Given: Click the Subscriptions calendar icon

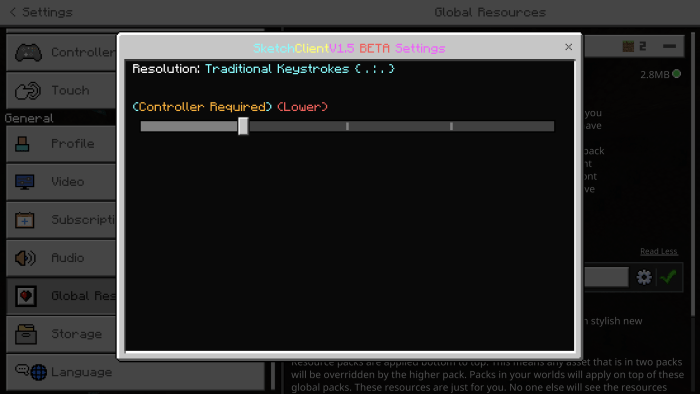Looking at the screenshot, I should [x=25, y=220].
